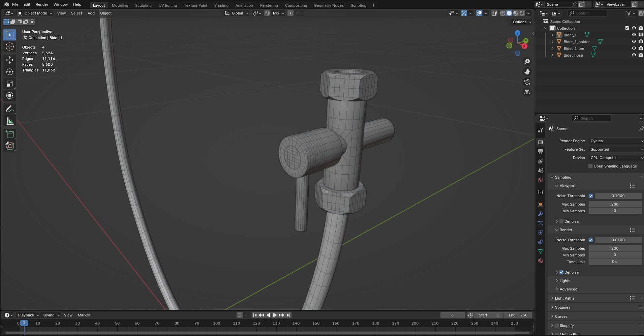
Task: Open the Physics properties tab
Action: [x=541, y=233]
